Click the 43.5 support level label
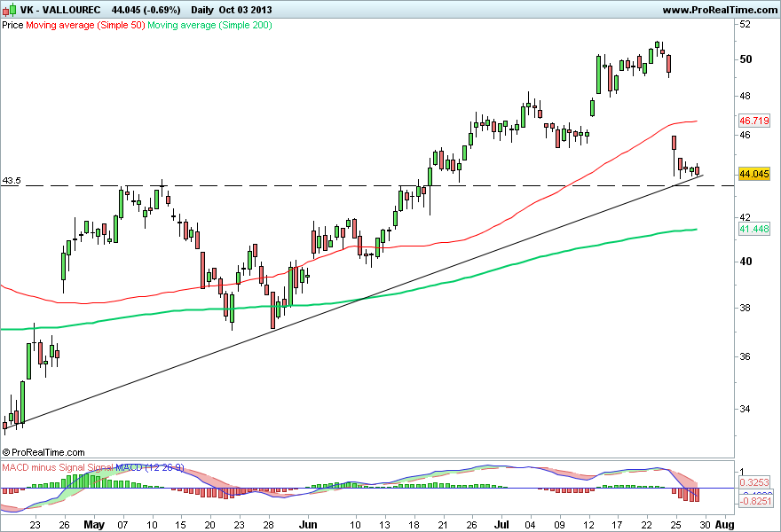The width and height of the screenshot is (781, 532). point(12,181)
